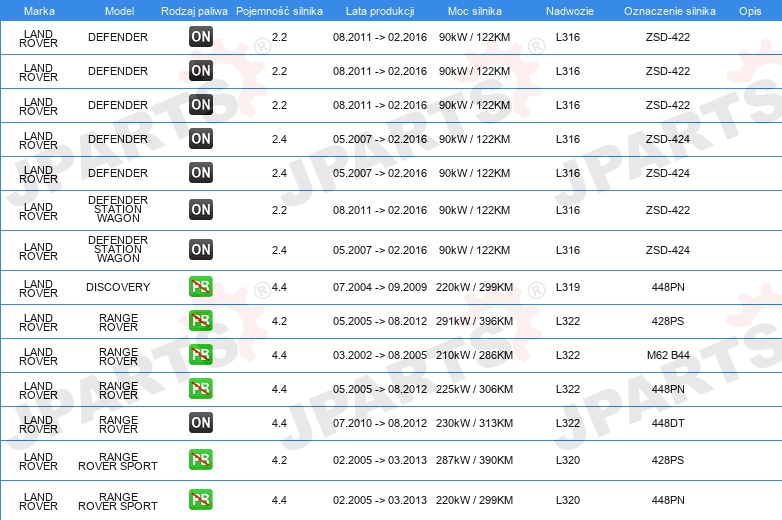Click the diesel ON icon in the 448DT row
Screen dimensions: 782x520
pyautogui.click(x=201, y=423)
